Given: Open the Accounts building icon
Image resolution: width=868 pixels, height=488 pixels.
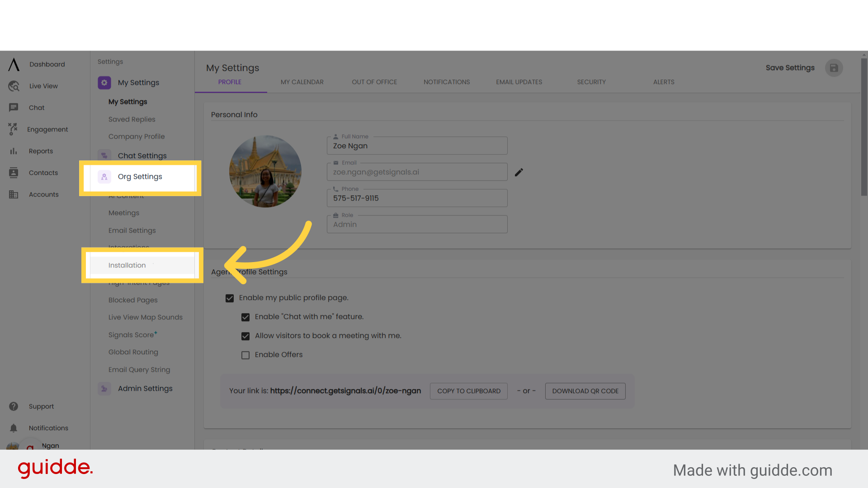Looking at the screenshot, I should click(14, 194).
